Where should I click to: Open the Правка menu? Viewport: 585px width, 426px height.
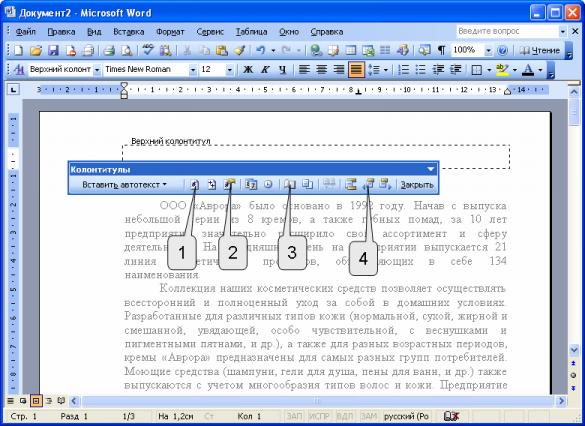[61, 32]
